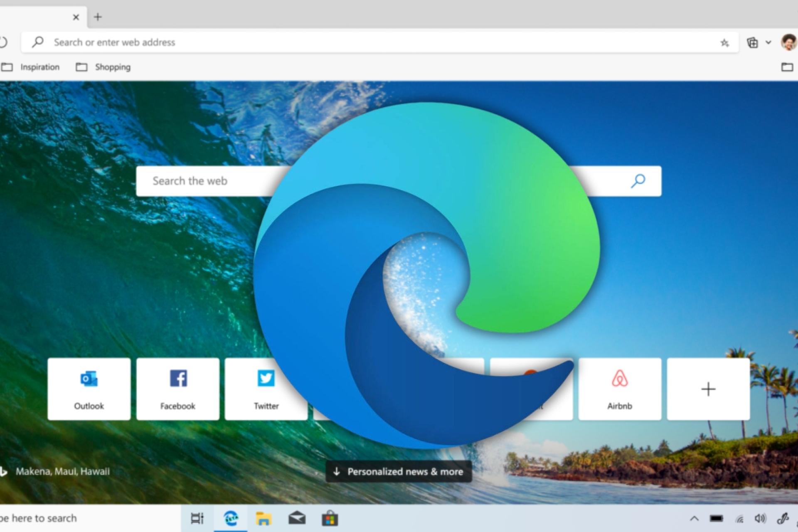
Task: Open the Facebook quick link tile
Action: coord(177,389)
